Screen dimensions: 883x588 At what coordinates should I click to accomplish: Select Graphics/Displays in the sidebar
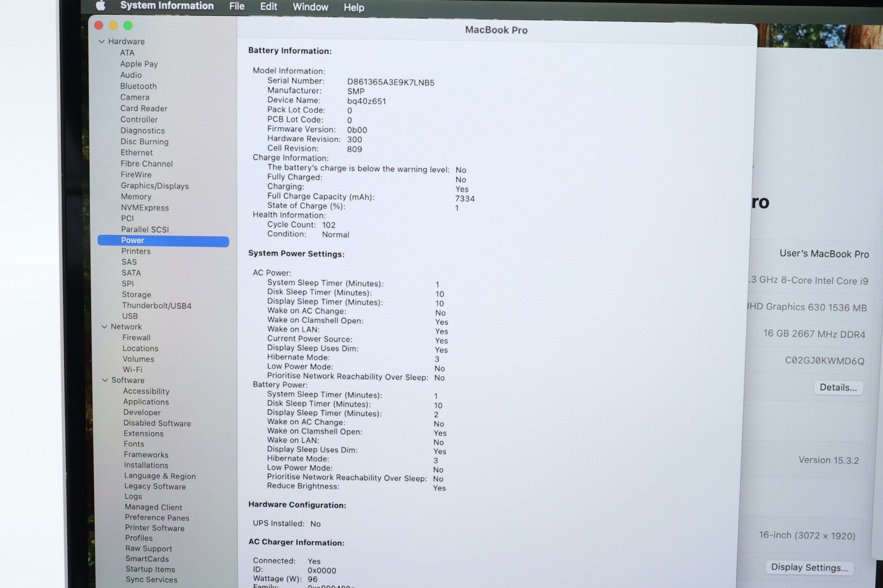pos(155,186)
